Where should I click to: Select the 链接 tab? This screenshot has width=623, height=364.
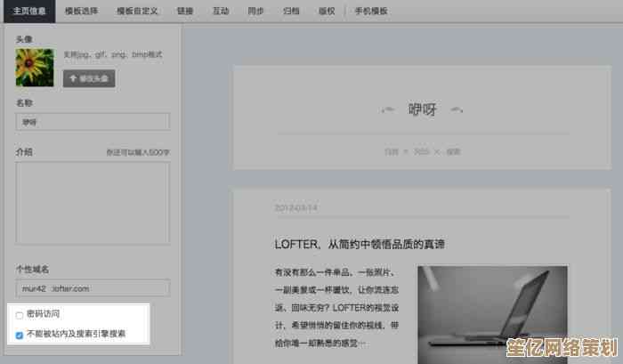[x=184, y=11]
